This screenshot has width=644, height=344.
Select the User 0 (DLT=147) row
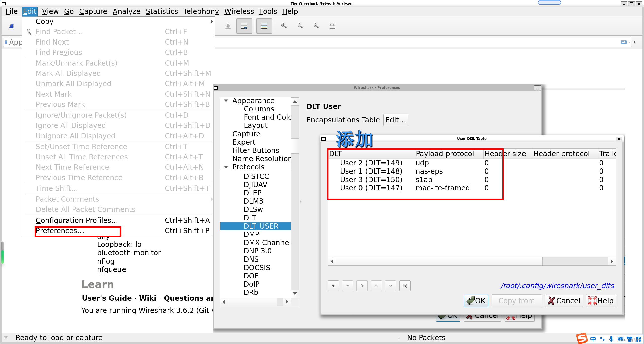click(472, 188)
